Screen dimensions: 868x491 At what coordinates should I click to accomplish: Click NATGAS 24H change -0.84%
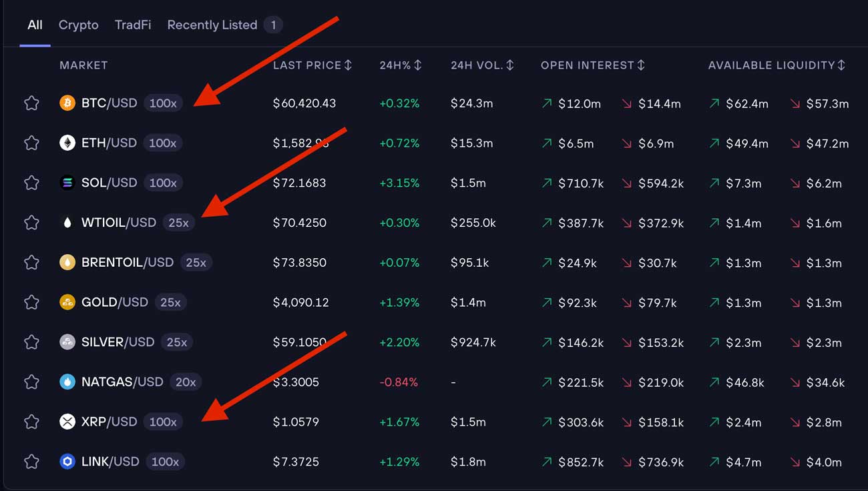coord(399,382)
